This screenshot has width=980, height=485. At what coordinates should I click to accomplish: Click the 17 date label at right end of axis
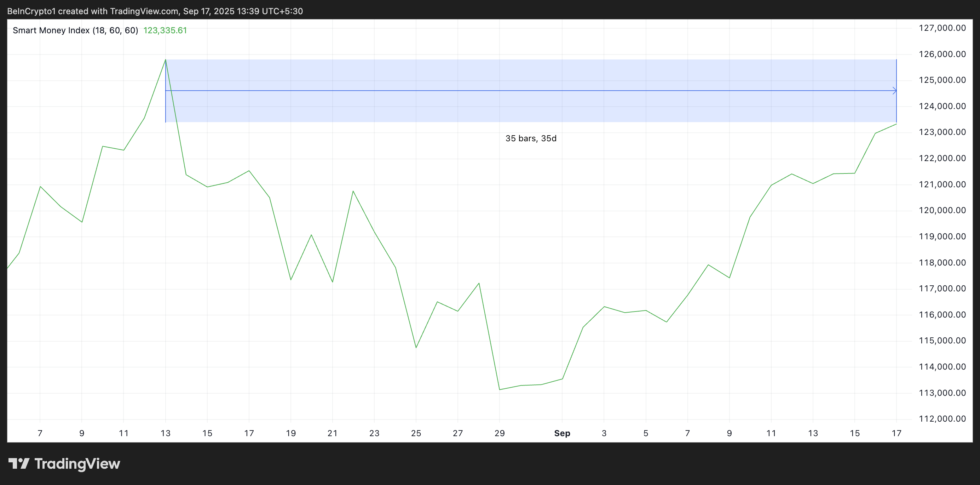(x=896, y=433)
